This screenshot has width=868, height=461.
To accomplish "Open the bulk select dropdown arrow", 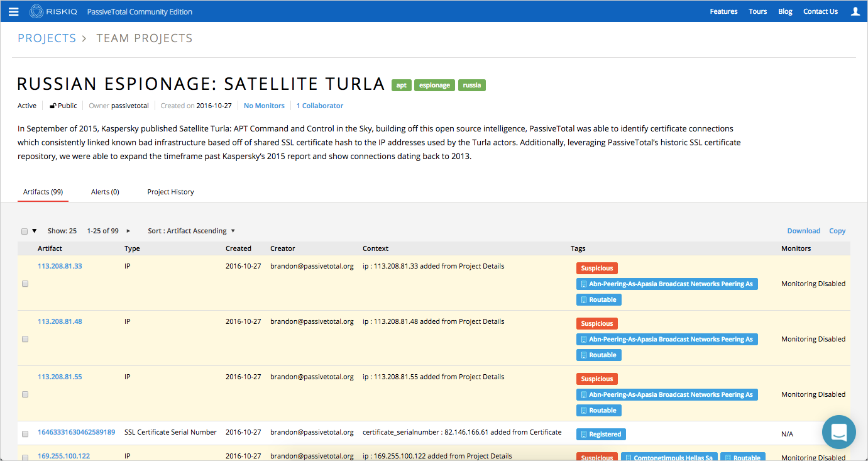I will [35, 231].
